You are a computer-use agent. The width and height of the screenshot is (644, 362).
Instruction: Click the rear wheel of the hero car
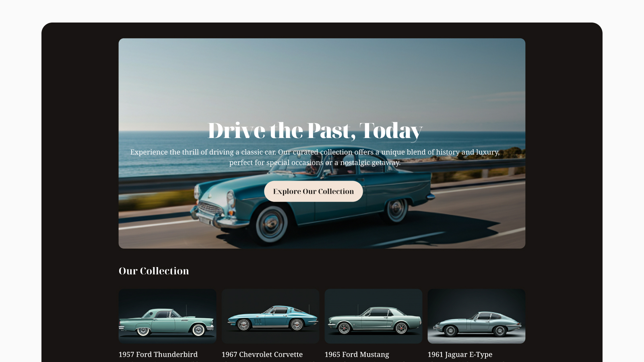(x=396, y=208)
